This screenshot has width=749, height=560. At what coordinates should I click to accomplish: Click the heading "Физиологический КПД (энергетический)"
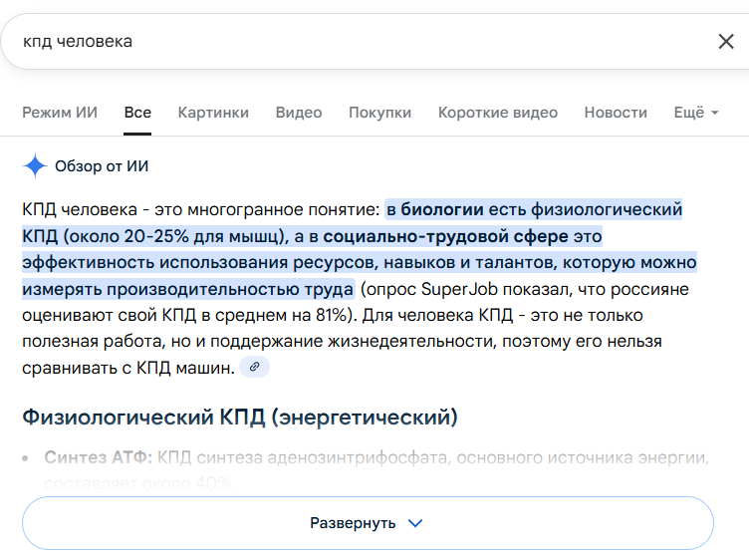[x=240, y=417]
